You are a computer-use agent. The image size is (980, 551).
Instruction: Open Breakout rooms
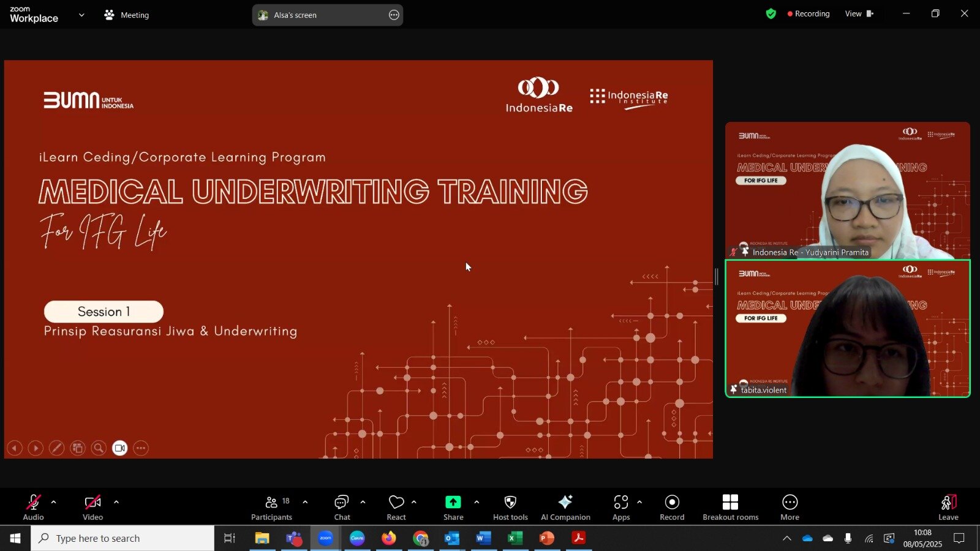[730, 508]
